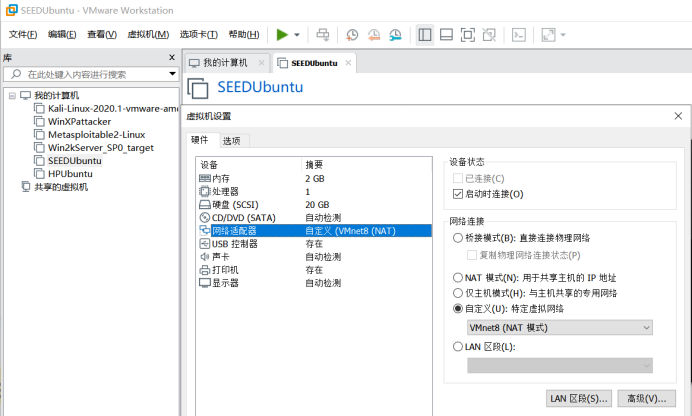Open the library search filter dropdown
The width and height of the screenshot is (692, 416).
click(173, 74)
